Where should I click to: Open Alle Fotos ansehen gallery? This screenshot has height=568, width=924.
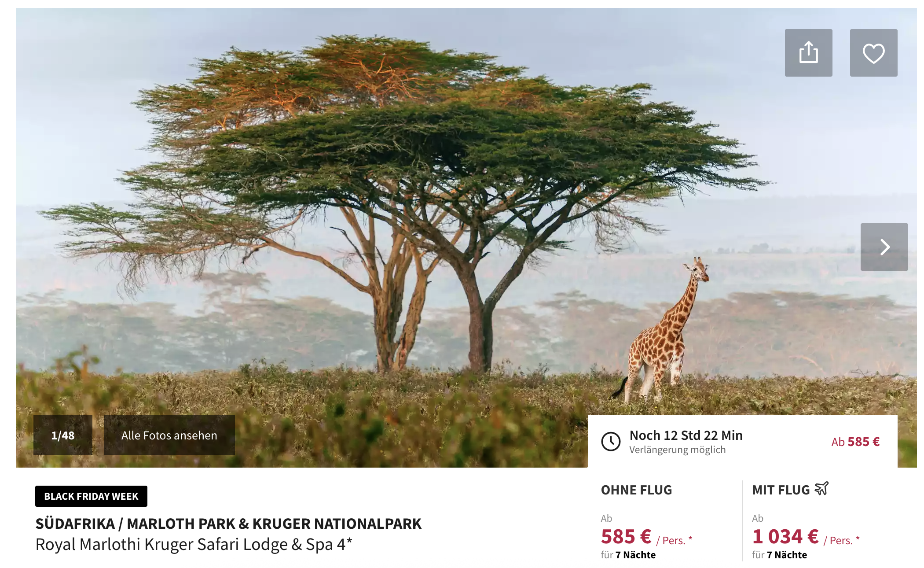[x=169, y=435]
